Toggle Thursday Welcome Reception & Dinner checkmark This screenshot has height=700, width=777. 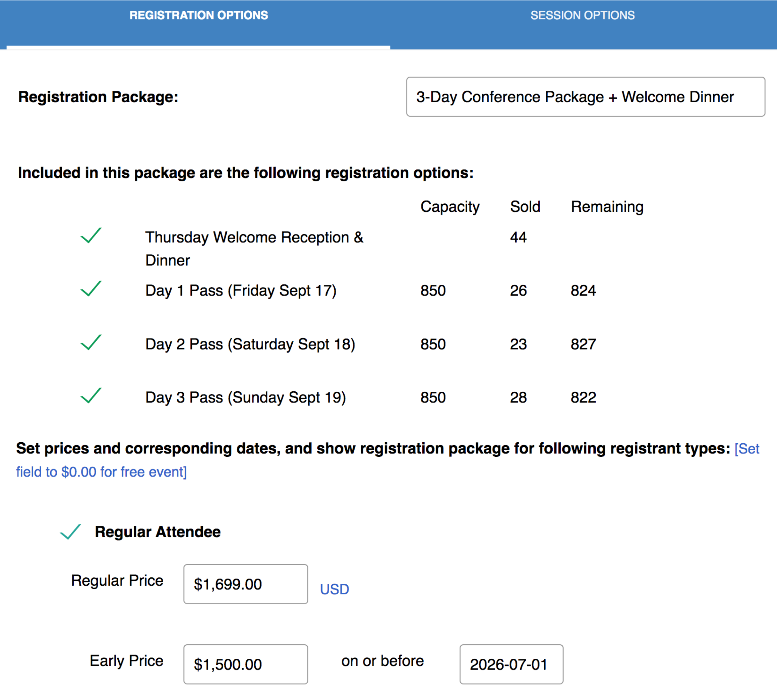[91, 236]
